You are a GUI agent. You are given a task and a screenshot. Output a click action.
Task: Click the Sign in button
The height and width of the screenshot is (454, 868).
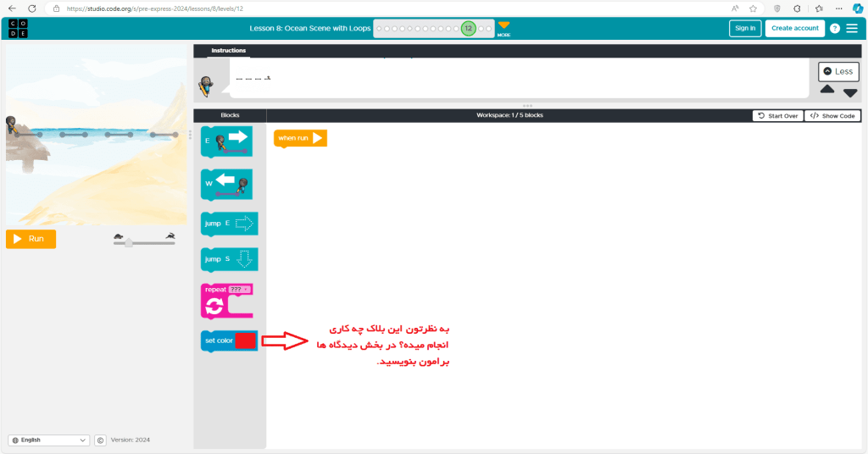pyautogui.click(x=745, y=28)
